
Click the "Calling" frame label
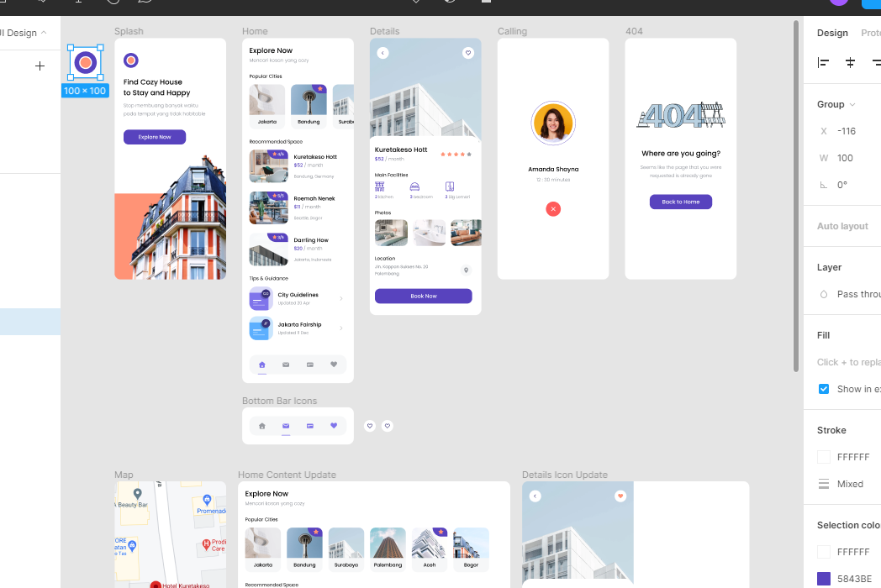point(513,31)
